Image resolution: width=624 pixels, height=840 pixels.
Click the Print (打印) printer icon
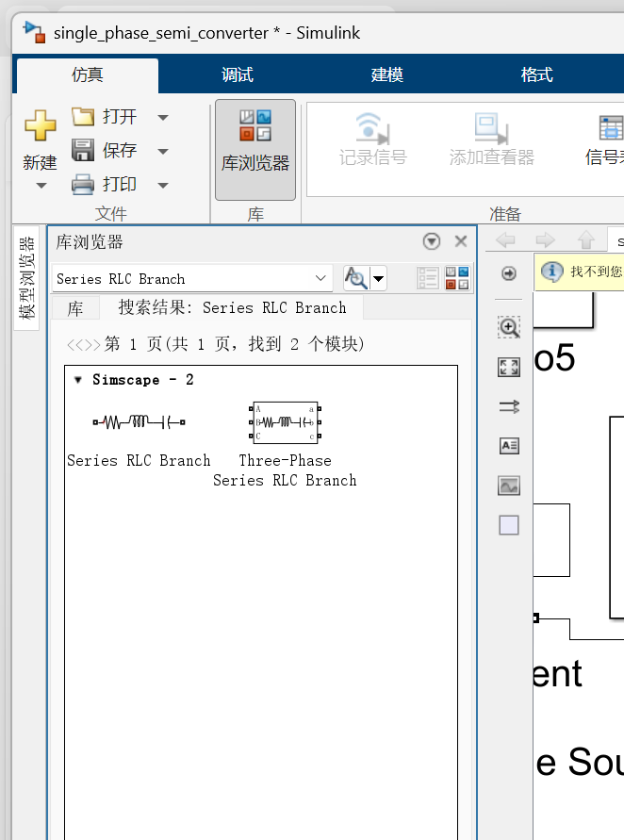point(83,184)
